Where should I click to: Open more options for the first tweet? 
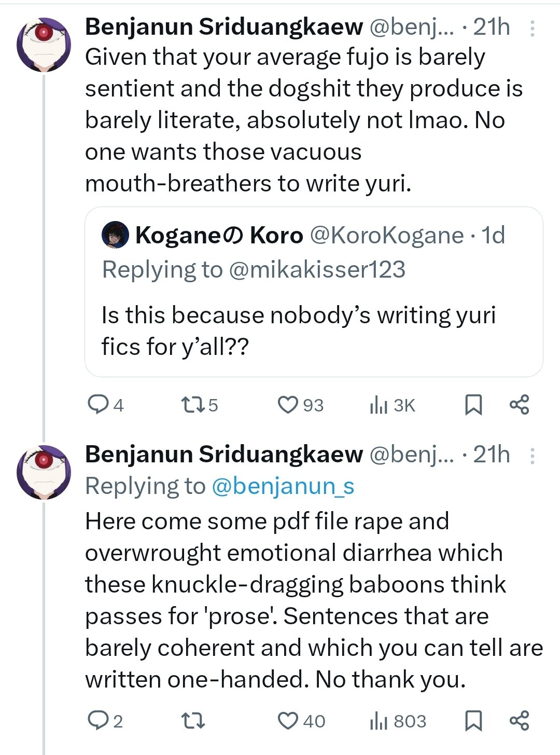pyautogui.click(x=532, y=28)
